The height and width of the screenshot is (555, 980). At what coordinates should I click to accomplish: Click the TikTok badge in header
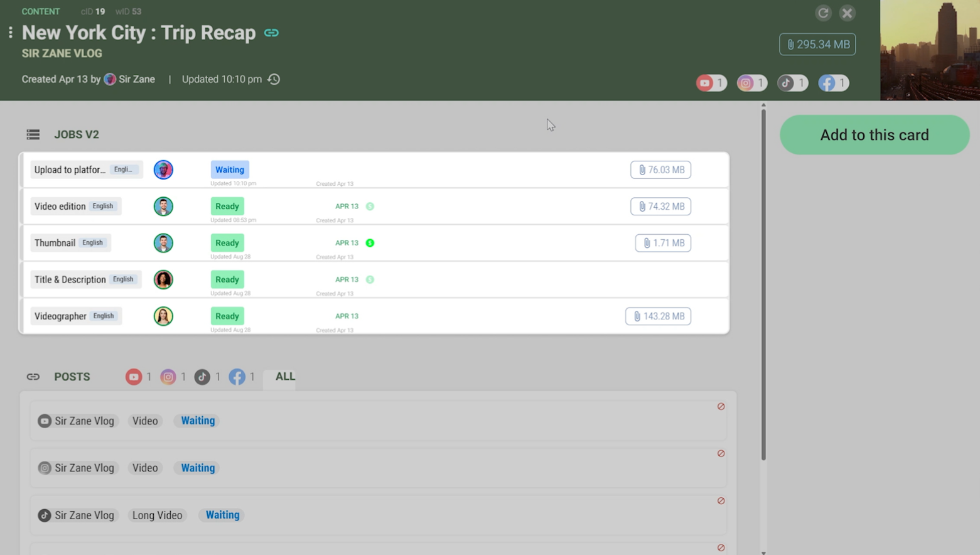(x=792, y=83)
